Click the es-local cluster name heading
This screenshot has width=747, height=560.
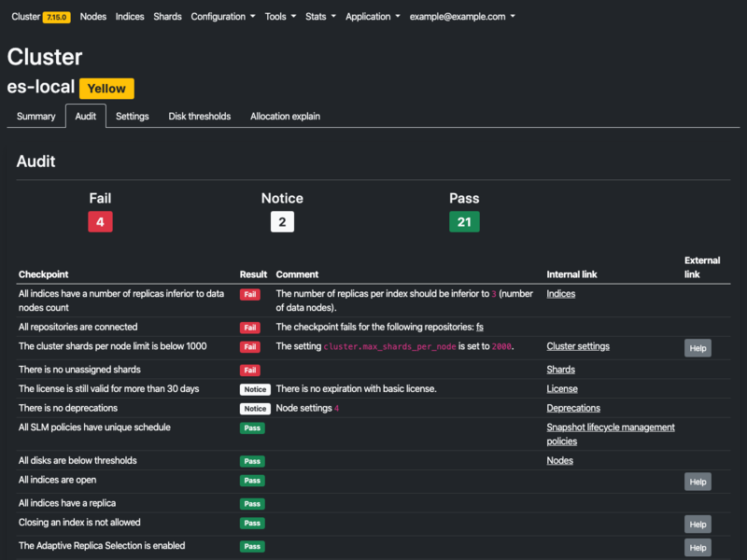point(41,87)
